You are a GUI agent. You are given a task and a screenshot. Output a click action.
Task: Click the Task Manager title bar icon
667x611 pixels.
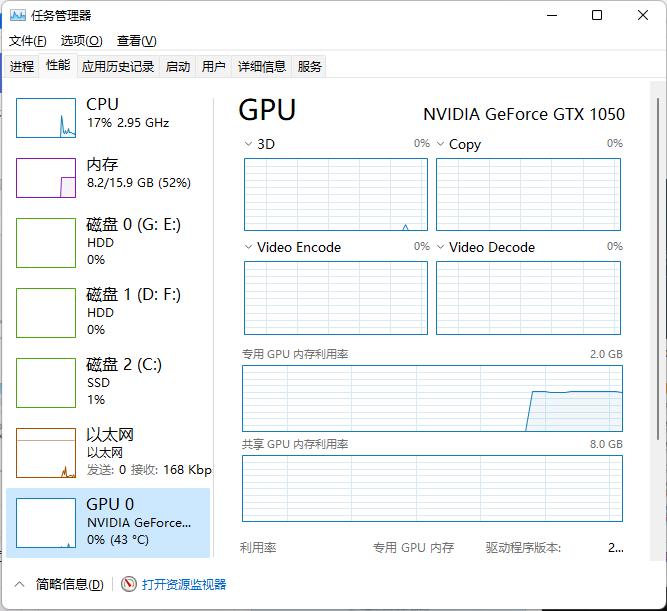coord(18,15)
